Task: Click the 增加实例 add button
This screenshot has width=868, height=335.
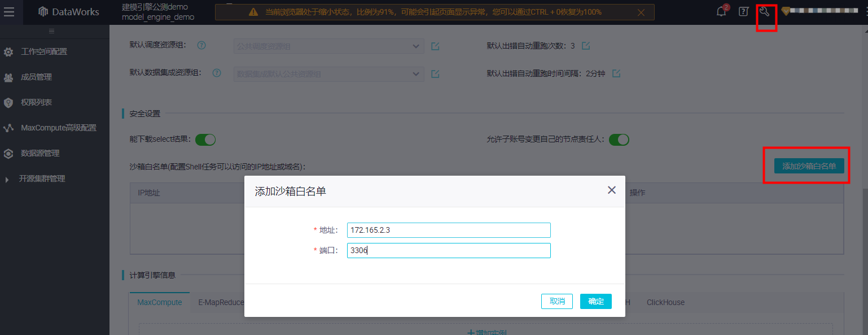Action: pos(486,332)
